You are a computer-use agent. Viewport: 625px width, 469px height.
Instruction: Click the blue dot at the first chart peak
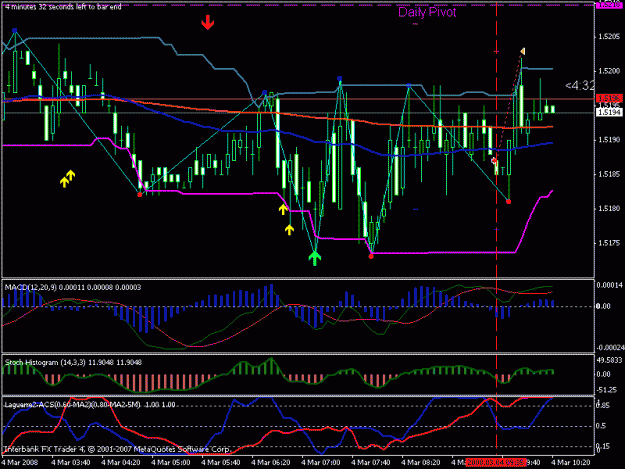(x=15, y=30)
